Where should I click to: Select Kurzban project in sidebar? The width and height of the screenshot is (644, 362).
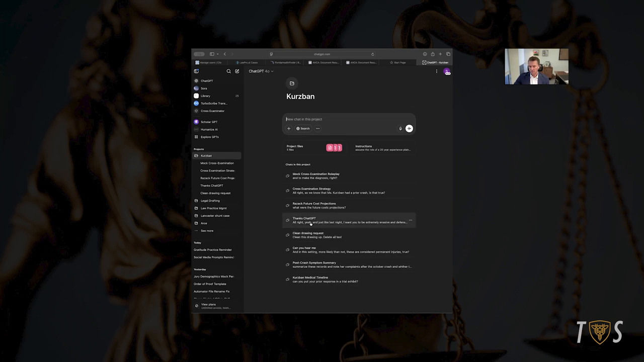(217, 156)
